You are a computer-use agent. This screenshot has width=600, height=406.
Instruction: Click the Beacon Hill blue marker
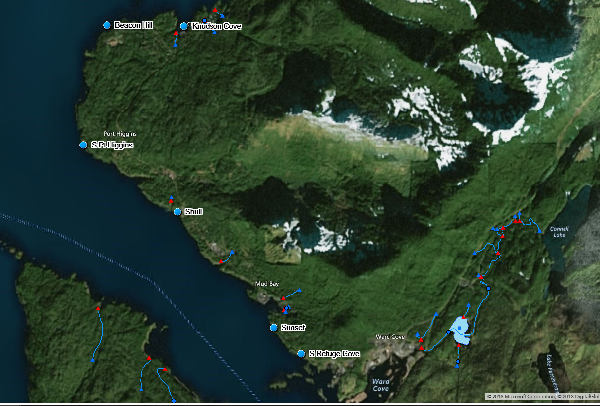click(x=107, y=24)
